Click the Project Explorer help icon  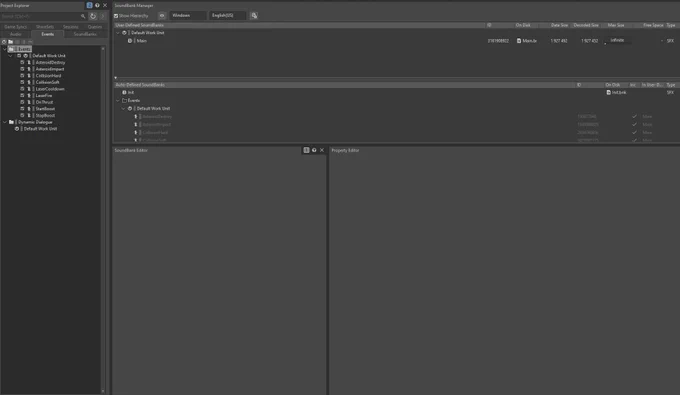[x=97, y=5]
